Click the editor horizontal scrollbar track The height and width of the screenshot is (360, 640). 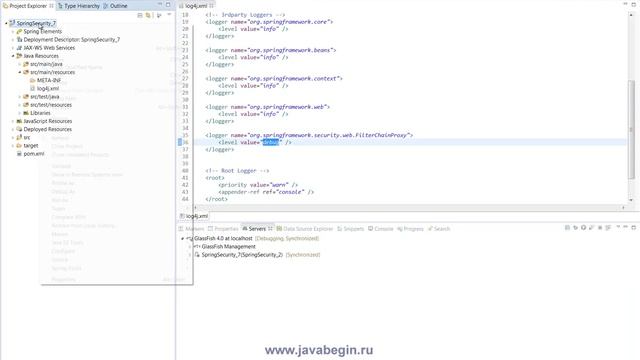click(x=409, y=207)
